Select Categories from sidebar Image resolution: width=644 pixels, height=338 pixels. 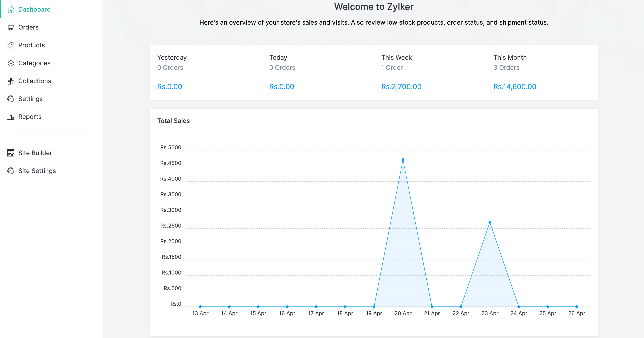click(34, 63)
